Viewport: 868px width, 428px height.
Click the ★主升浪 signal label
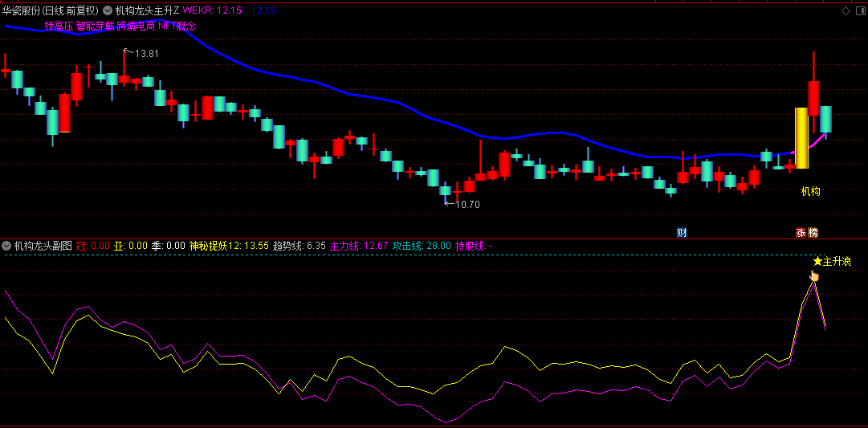pos(832,261)
